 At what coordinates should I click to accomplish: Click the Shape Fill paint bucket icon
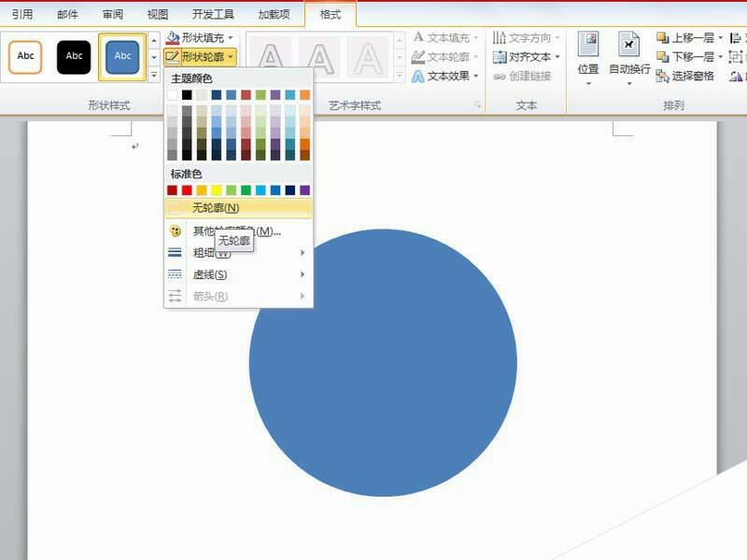173,37
